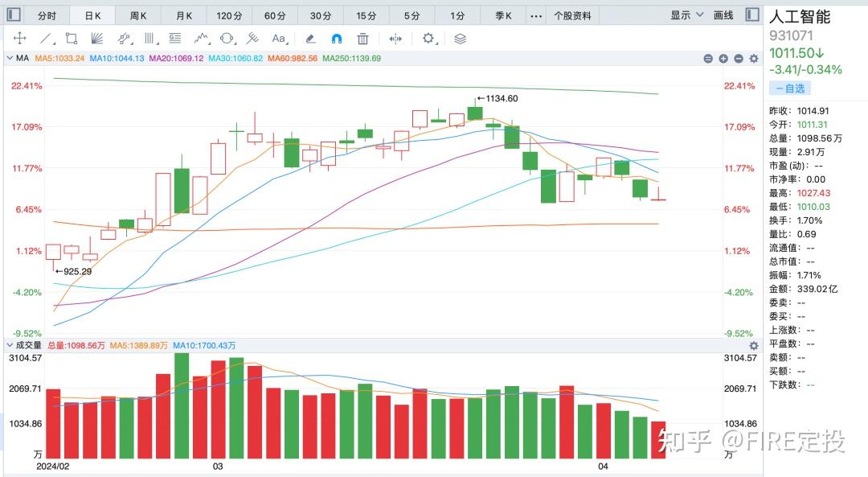Open the drawing settings gear
The image size is (868, 477).
428,39
